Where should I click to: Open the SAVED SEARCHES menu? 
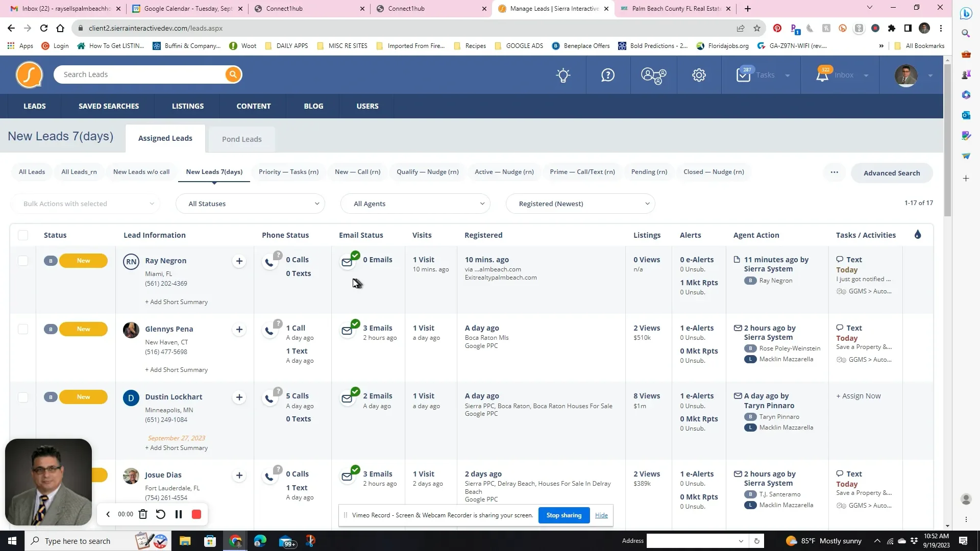coord(109,106)
